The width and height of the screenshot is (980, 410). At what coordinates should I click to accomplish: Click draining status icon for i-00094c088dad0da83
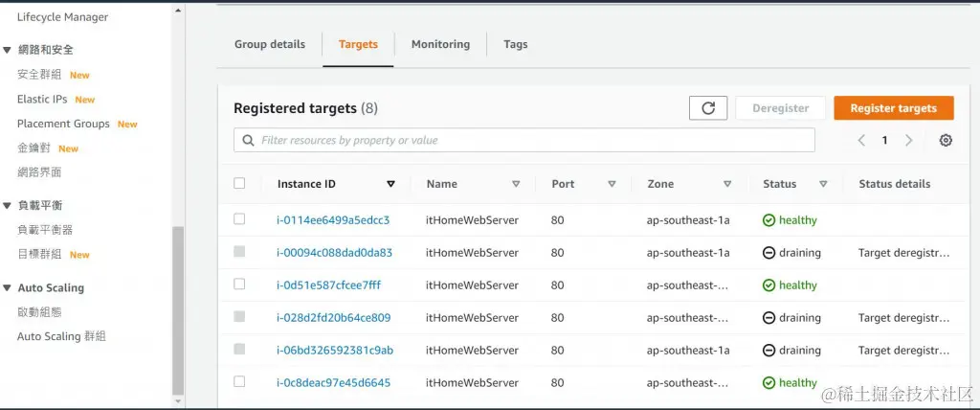tap(768, 253)
